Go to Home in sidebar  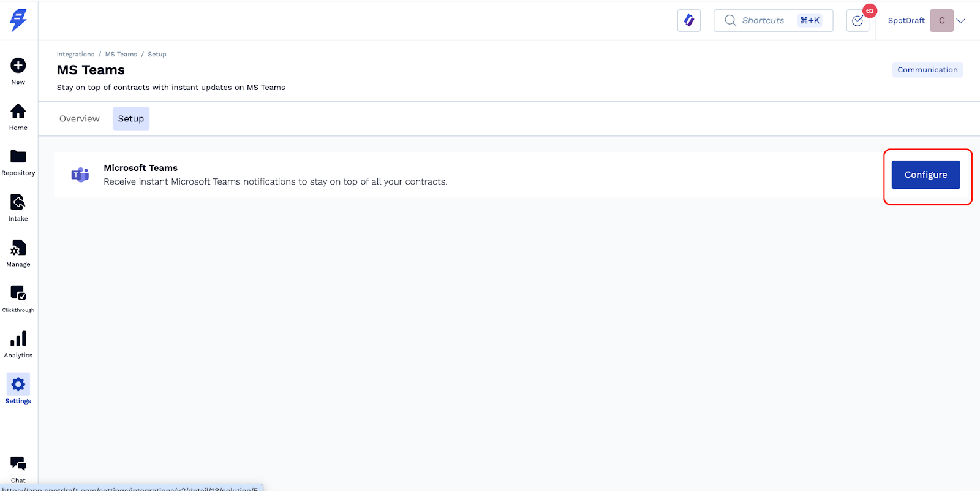(18, 112)
